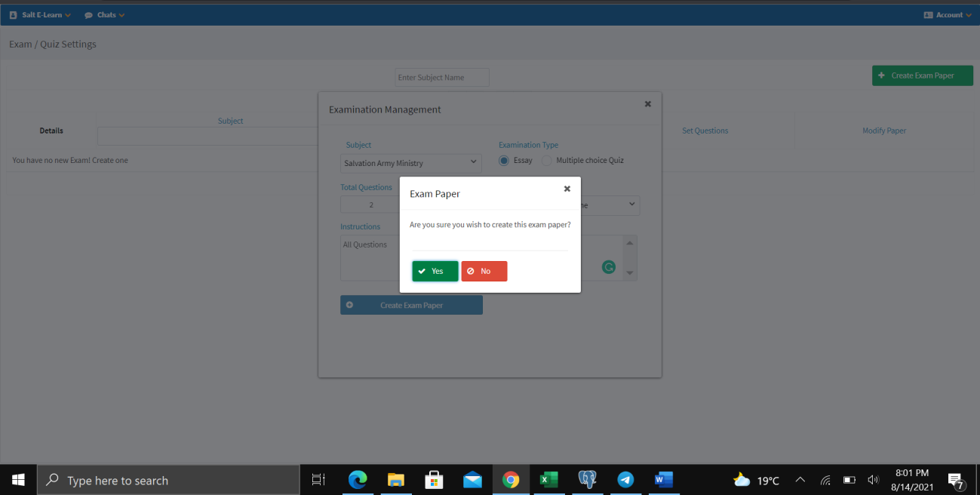Select the Multiple choice Quiz option

547,161
